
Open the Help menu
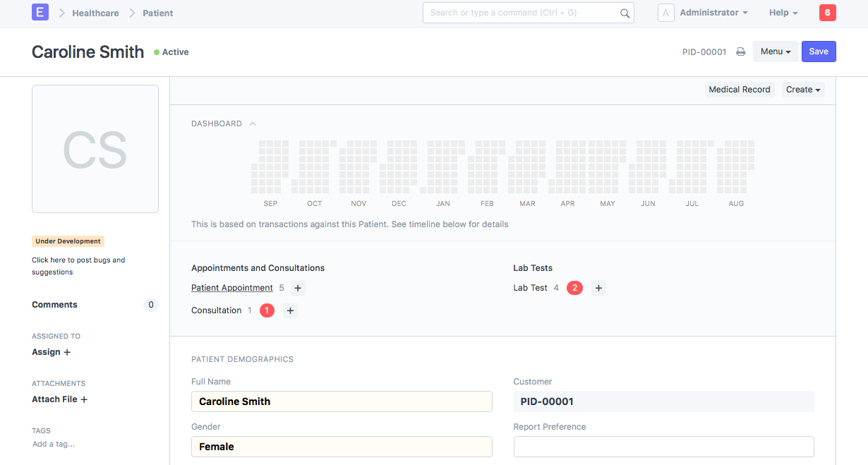click(x=783, y=13)
